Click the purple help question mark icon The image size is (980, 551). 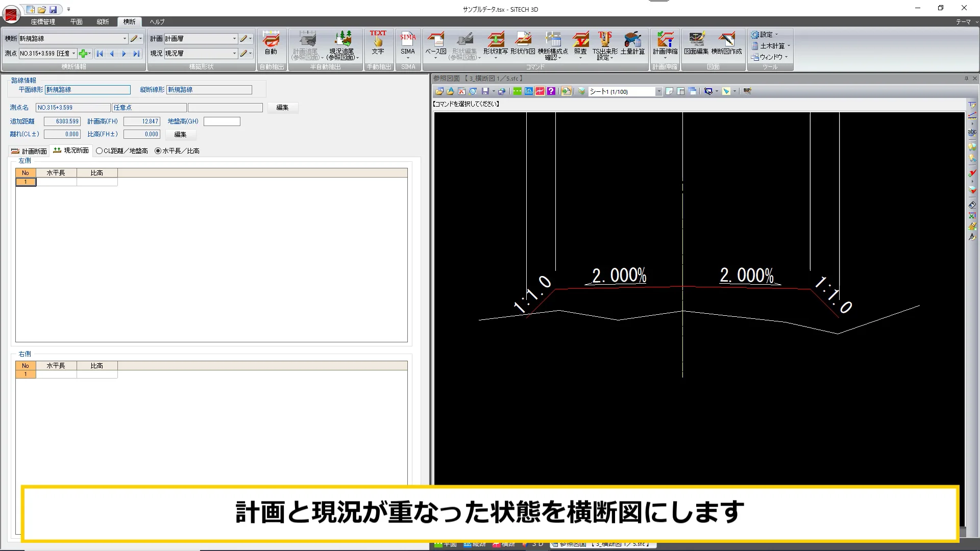coord(551,91)
